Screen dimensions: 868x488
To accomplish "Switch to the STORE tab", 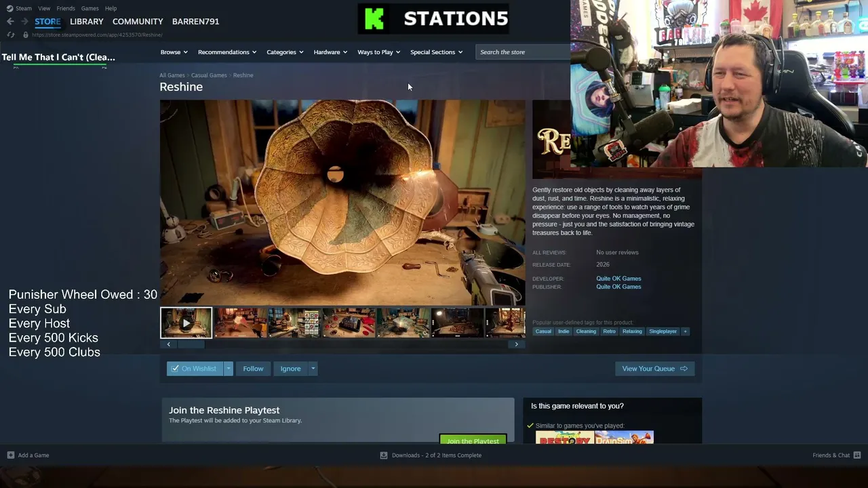I will [x=47, y=22].
